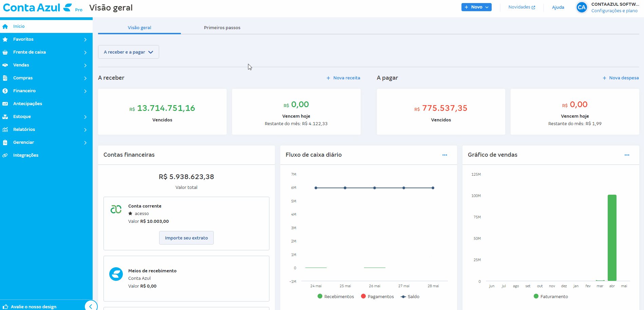Click the Início home icon in sidebar
Image resolution: width=644 pixels, height=310 pixels.
pyautogui.click(x=5, y=26)
